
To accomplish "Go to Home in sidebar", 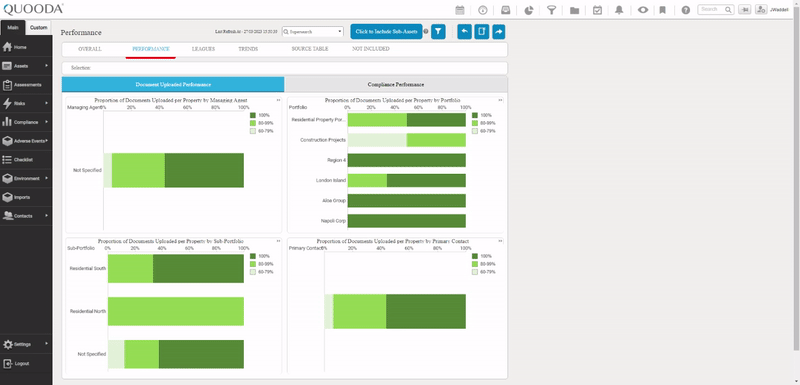I will 26,47.
